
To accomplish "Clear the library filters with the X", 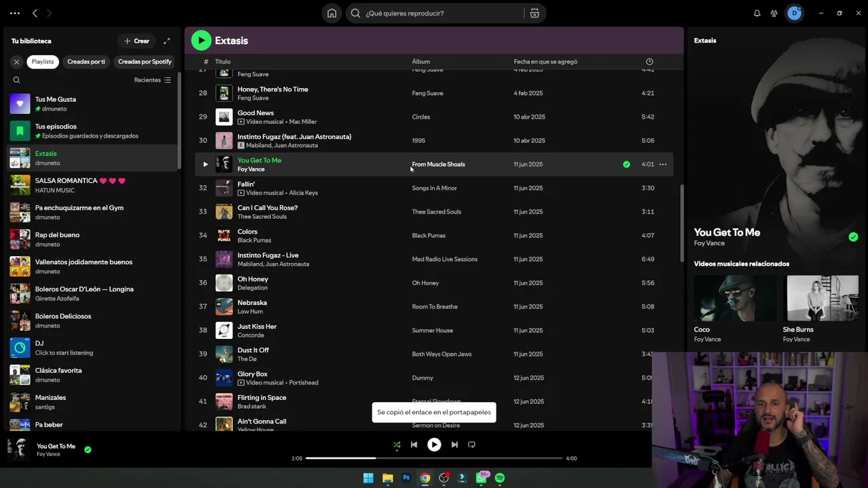I will 16,62.
